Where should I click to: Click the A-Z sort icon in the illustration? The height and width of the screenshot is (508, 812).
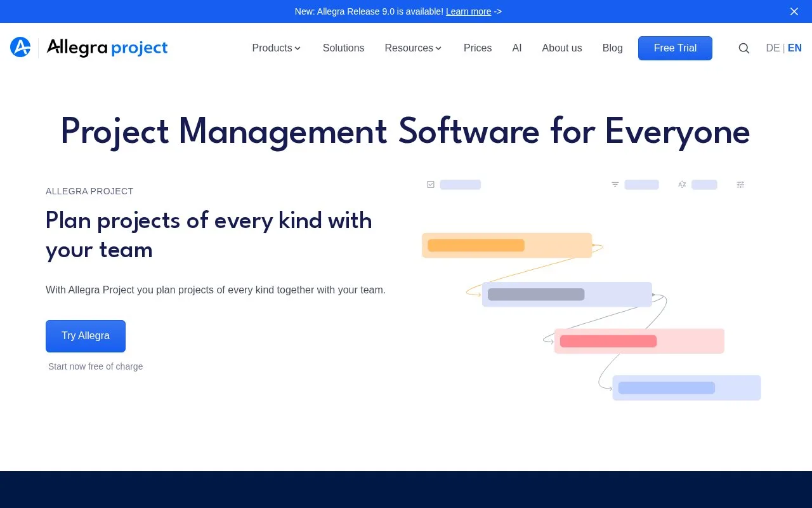pos(682,184)
